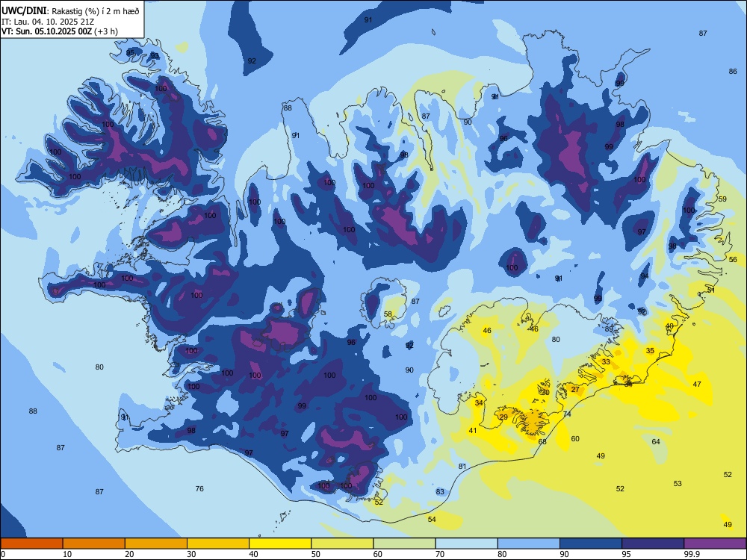Click the map value '86' near east edge
This screenshot has height=560, width=747.
point(733,72)
